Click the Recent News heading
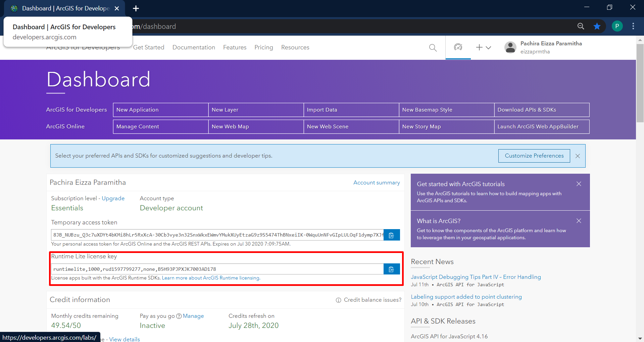 click(432, 262)
